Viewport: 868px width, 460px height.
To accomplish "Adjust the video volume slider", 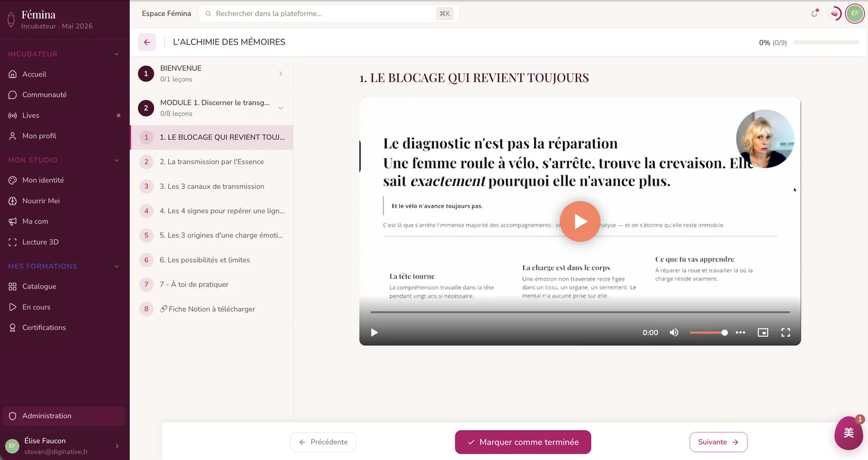I will (x=709, y=333).
